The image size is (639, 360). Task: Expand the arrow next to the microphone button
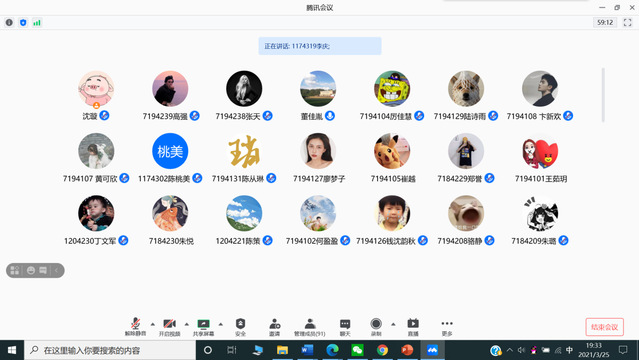point(153,324)
